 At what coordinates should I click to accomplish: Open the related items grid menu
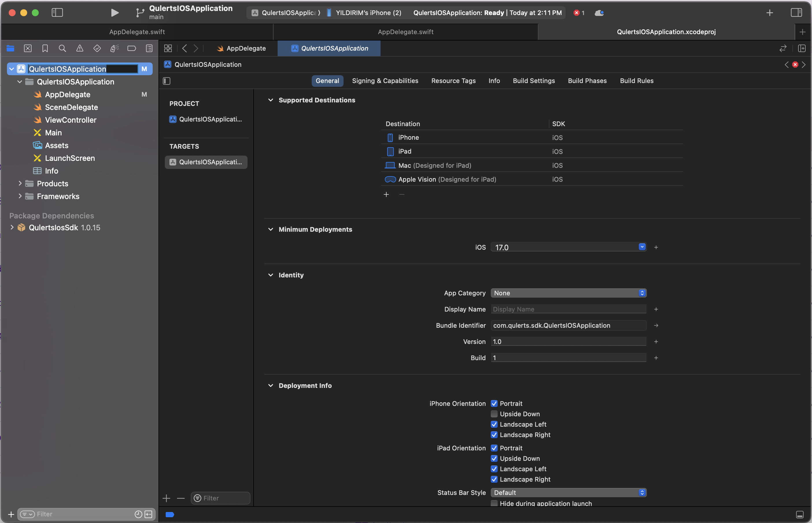pyautogui.click(x=168, y=48)
